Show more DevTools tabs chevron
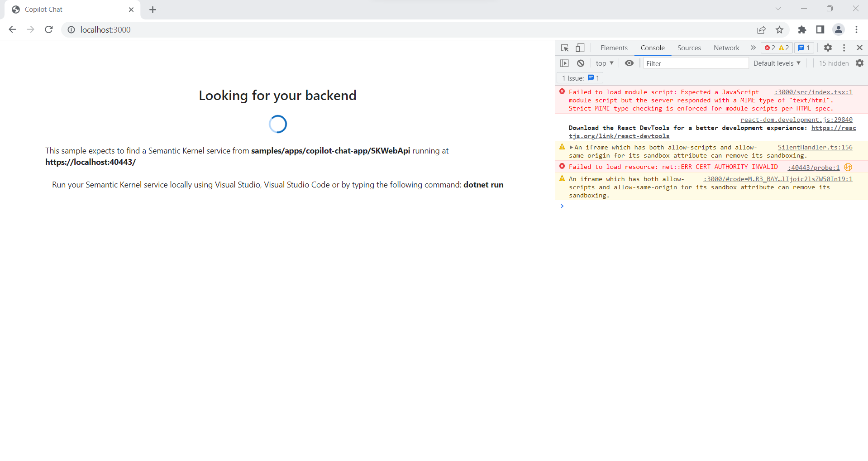868x461 pixels. 753,48
